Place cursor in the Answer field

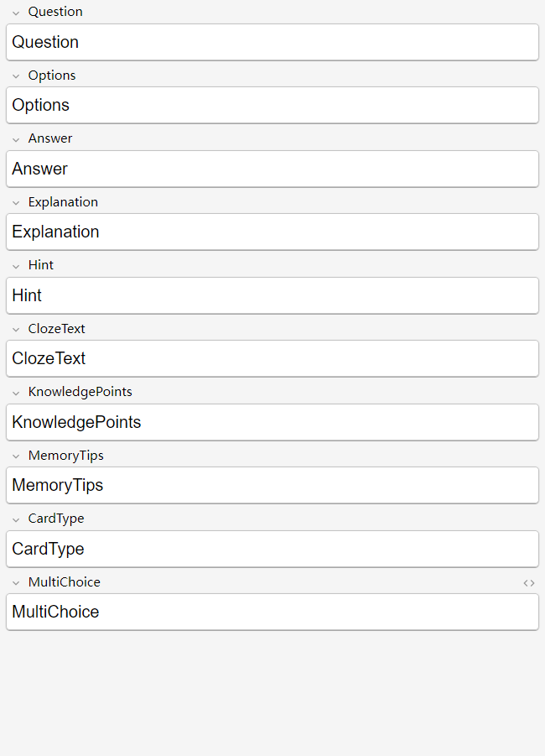tap(272, 169)
